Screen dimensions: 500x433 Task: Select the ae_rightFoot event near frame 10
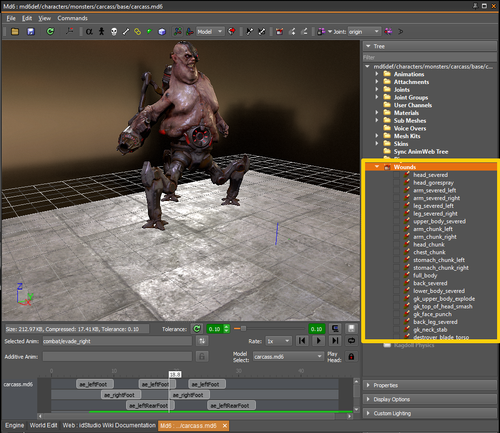tap(121, 395)
